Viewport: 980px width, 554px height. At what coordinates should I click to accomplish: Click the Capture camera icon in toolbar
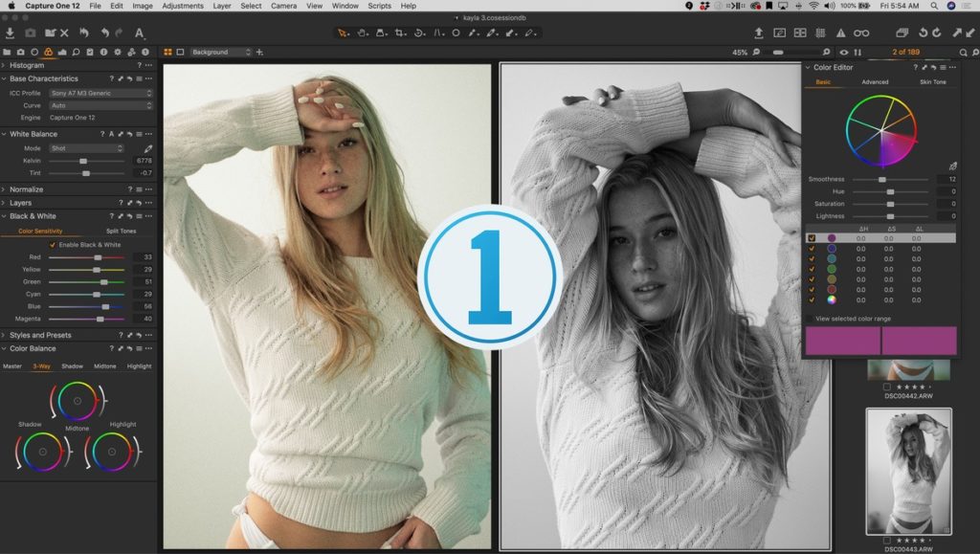point(30,33)
